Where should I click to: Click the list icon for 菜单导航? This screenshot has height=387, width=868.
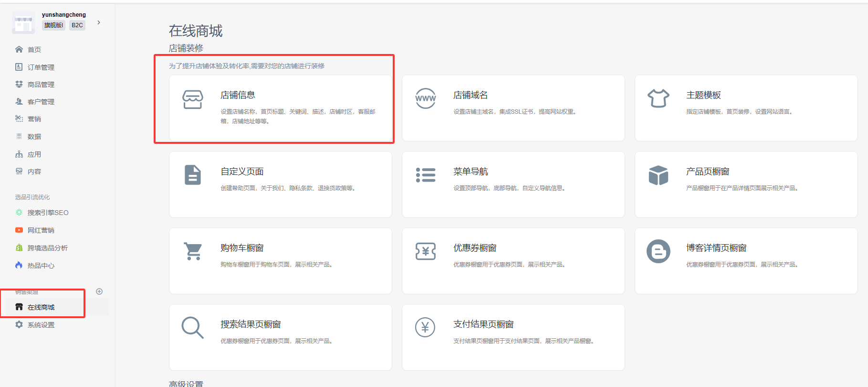tap(425, 175)
